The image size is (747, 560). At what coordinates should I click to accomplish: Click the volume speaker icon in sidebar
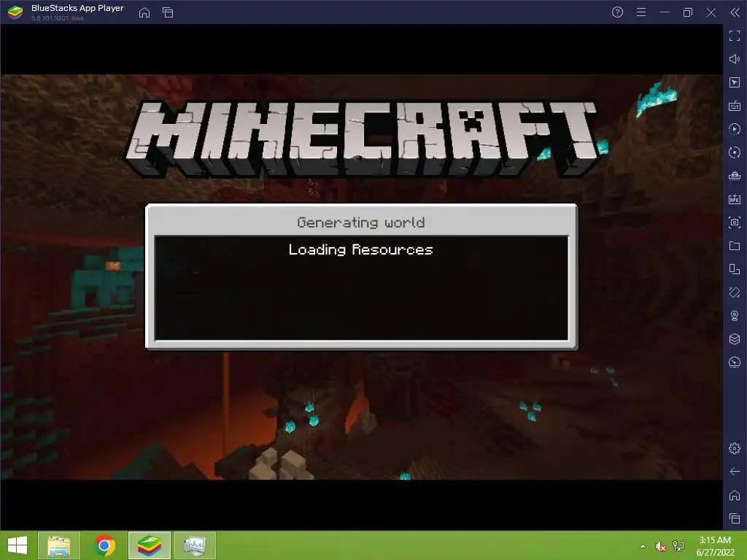(734, 59)
